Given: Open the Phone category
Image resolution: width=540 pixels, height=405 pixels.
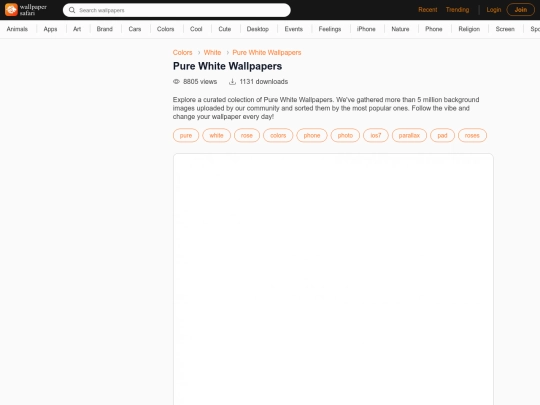Looking at the screenshot, I should point(434,29).
